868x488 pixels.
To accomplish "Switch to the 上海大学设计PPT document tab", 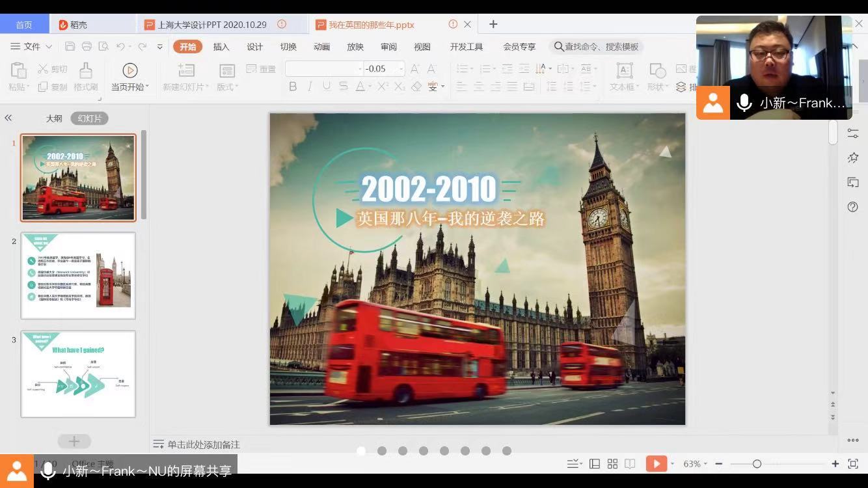I will click(215, 25).
